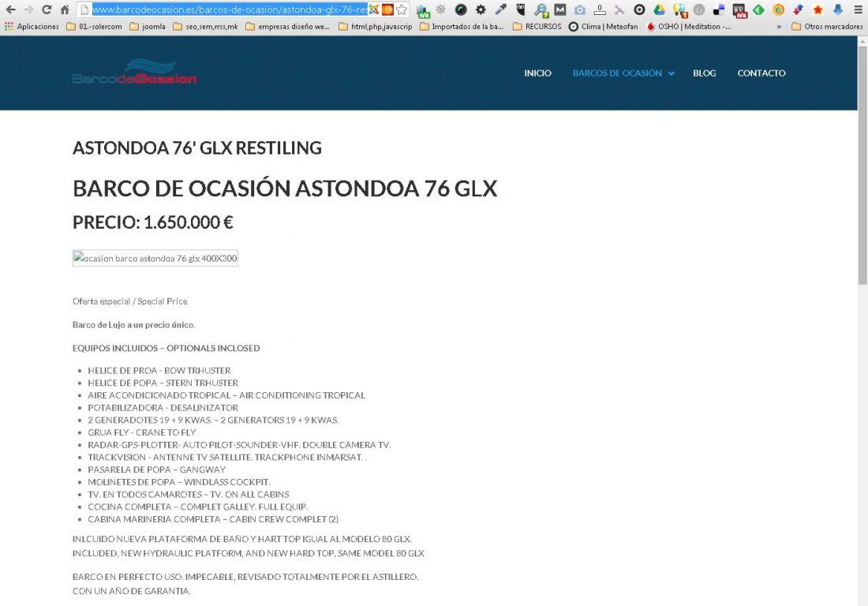This screenshot has height=606, width=868.
Task: Open the orange circle extension icon
Action: (778, 9)
